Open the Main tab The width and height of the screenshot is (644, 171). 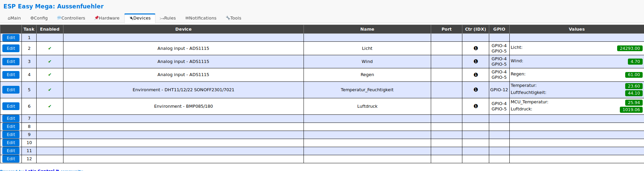tap(14, 18)
